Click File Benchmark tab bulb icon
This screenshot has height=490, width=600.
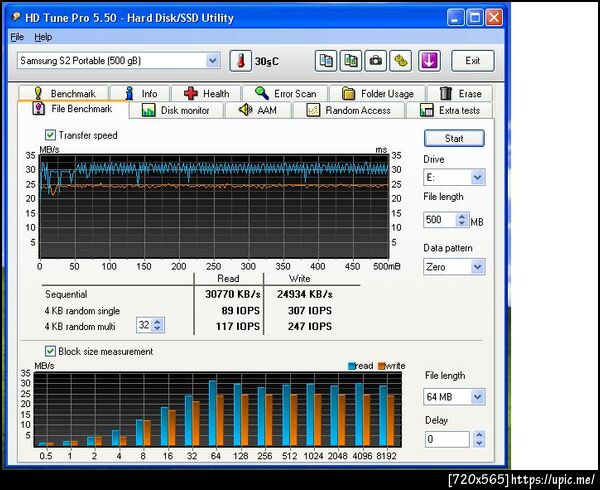coord(38,108)
